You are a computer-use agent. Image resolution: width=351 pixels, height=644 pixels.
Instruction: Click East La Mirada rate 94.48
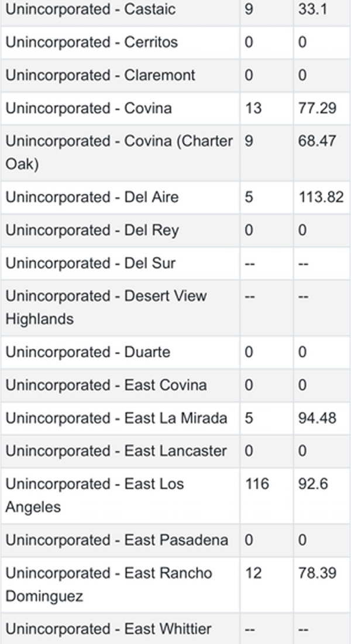pyautogui.click(x=317, y=418)
